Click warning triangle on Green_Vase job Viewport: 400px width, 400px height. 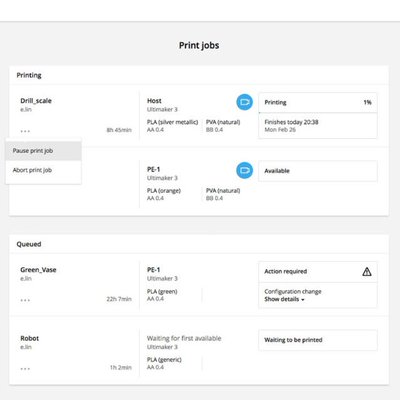(x=367, y=272)
